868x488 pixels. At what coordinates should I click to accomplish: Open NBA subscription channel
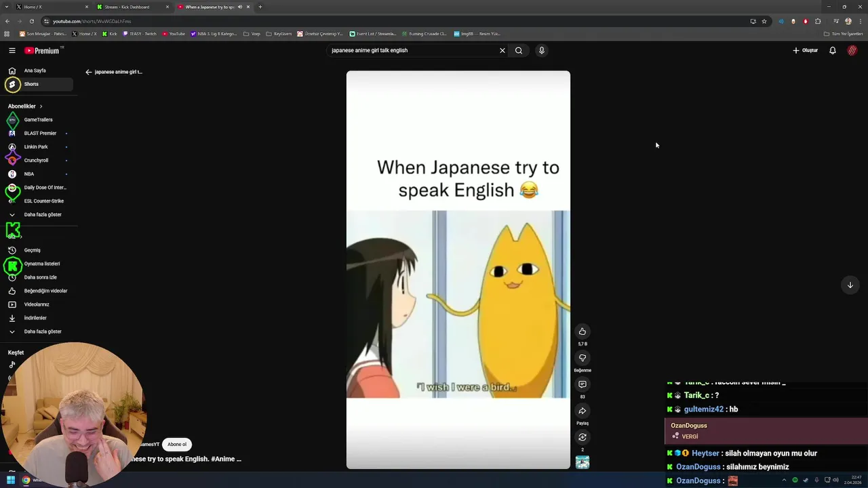click(x=38, y=174)
